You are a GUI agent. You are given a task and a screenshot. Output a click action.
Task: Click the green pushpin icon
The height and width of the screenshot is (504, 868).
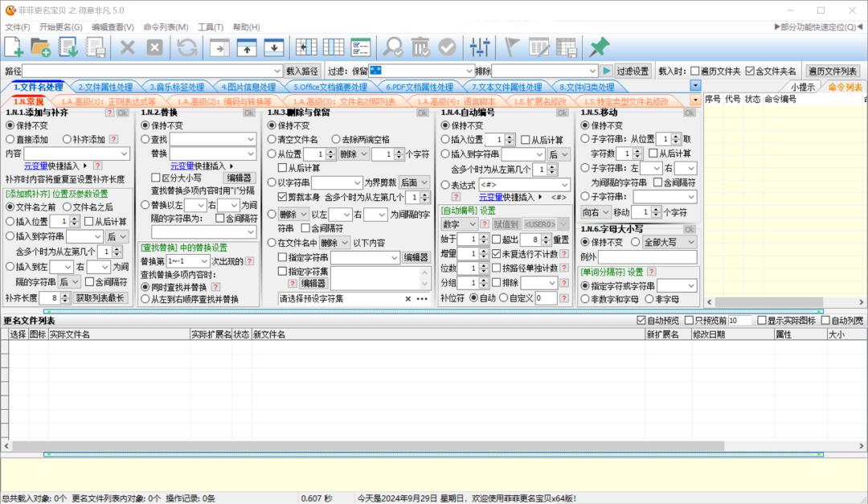tap(599, 47)
